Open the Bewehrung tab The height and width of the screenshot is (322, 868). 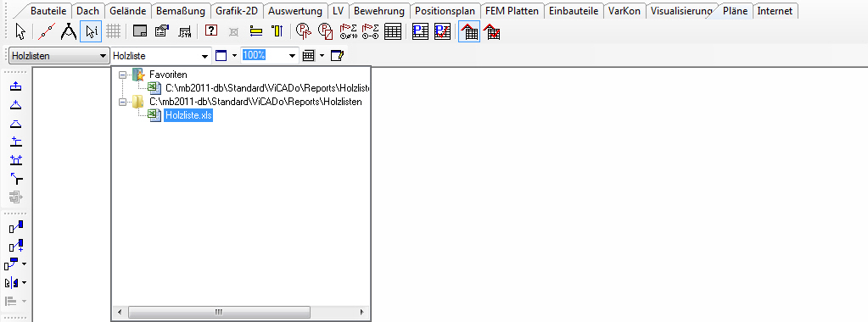click(x=379, y=11)
